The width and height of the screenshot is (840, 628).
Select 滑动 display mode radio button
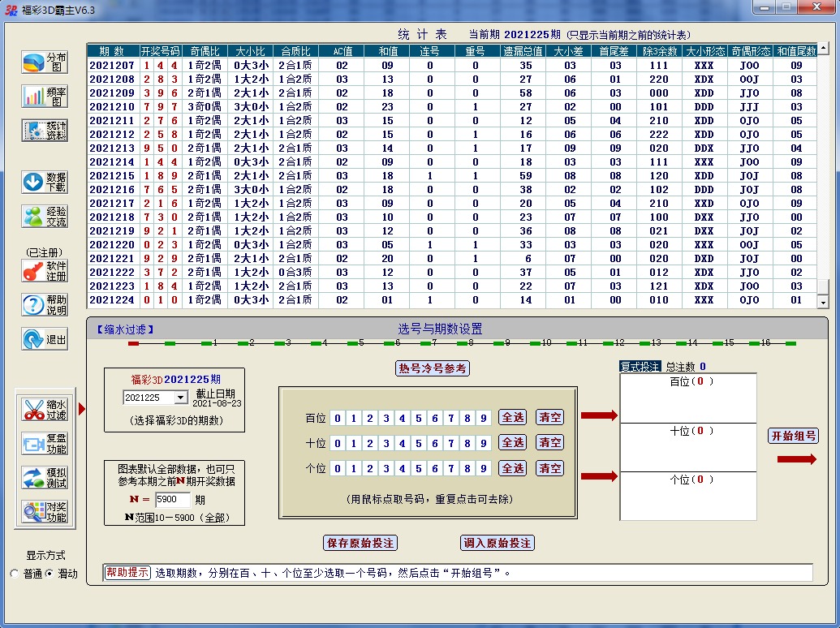(49, 574)
